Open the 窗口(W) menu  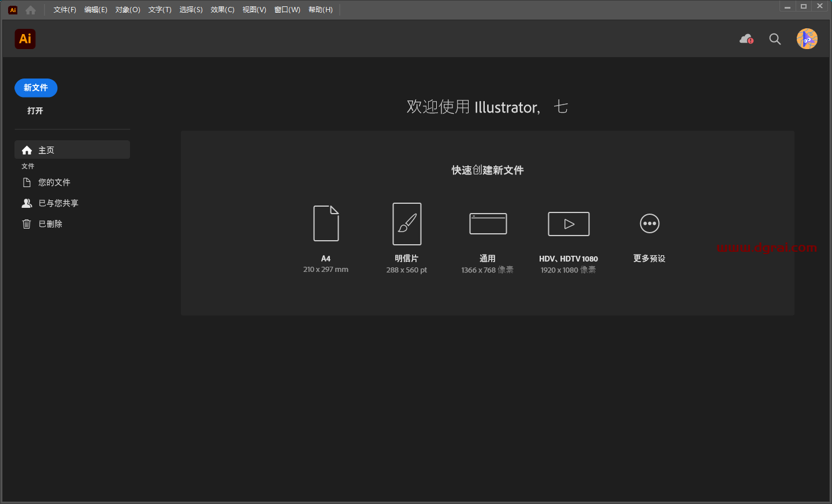[x=287, y=10]
